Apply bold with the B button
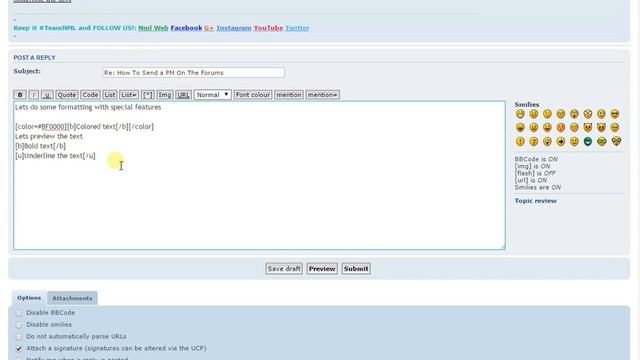Viewport: 640px width, 360px height. click(20, 95)
